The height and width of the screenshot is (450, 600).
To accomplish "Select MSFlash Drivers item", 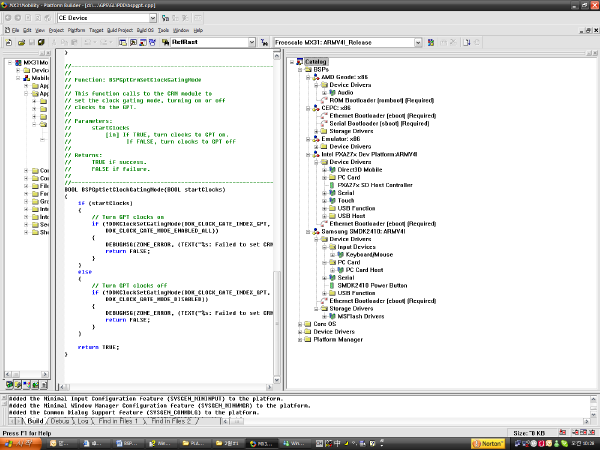I will [x=361, y=316].
